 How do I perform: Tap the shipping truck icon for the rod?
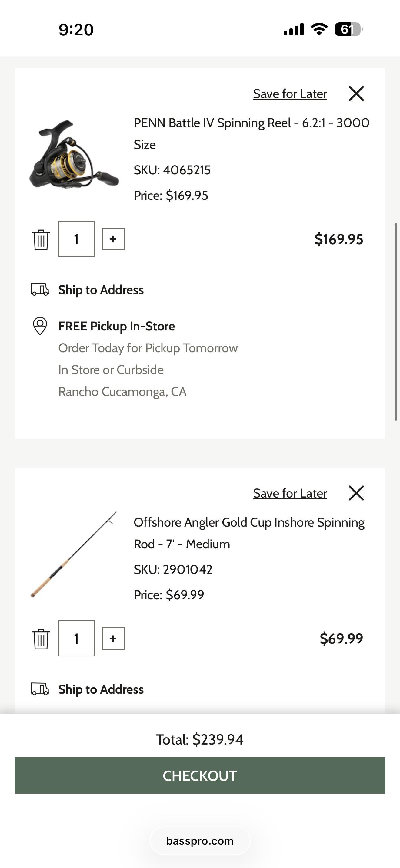pos(40,689)
